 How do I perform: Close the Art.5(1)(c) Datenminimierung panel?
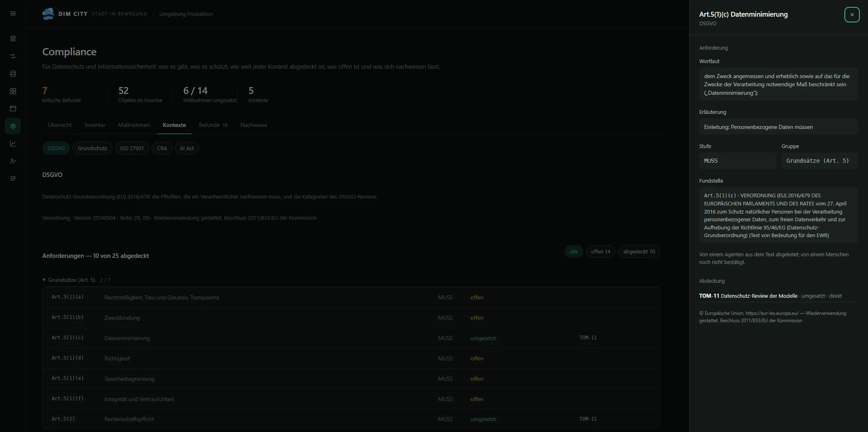click(852, 15)
